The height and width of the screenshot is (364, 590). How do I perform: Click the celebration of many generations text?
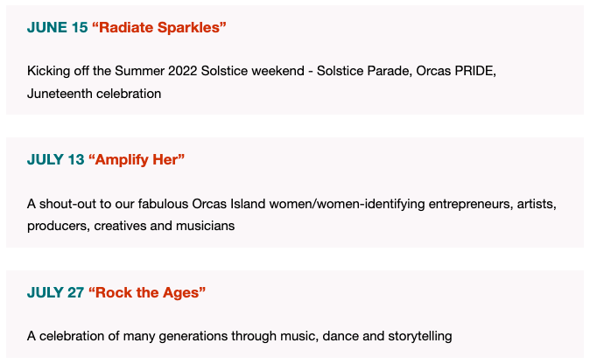[239, 336]
